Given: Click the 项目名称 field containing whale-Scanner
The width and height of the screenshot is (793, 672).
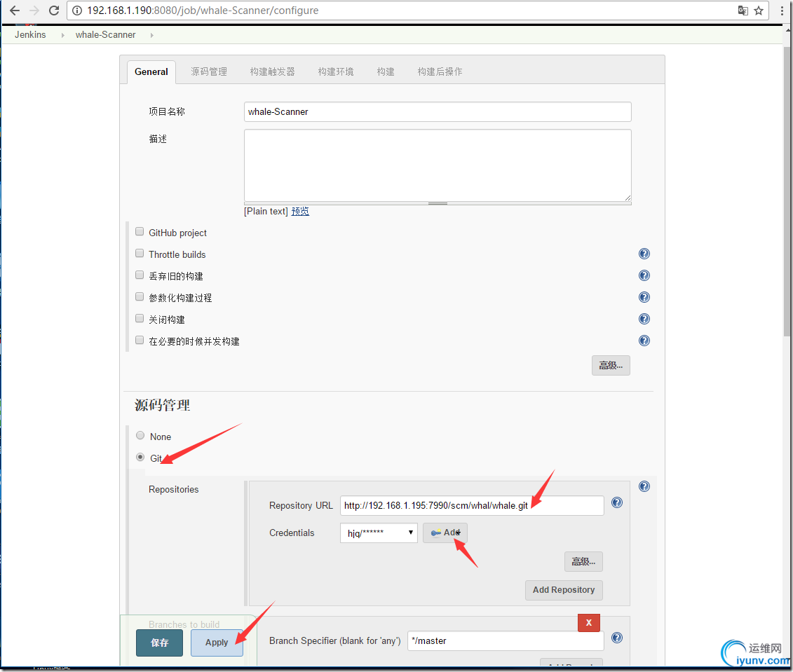Looking at the screenshot, I should [x=438, y=111].
